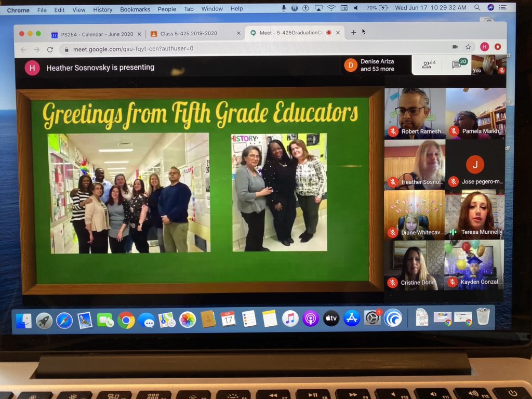Open the Calendar app in the Dock
Viewport: 532px width, 399px height.
pyautogui.click(x=229, y=317)
